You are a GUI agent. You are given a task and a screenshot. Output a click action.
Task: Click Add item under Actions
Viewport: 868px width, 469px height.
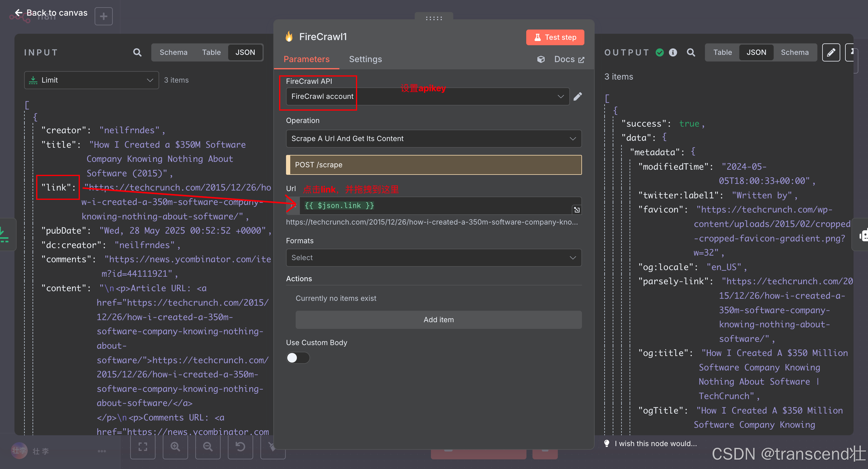pyautogui.click(x=439, y=320)
